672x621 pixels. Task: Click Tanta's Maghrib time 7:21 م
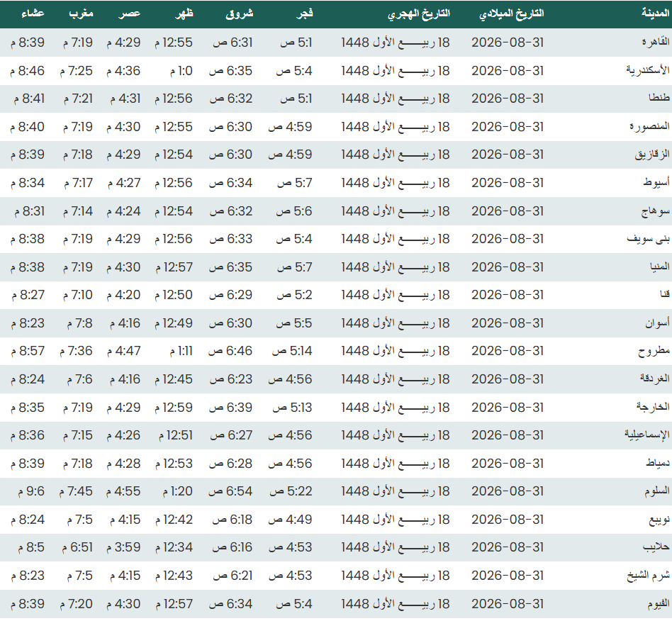pos(78,99)
